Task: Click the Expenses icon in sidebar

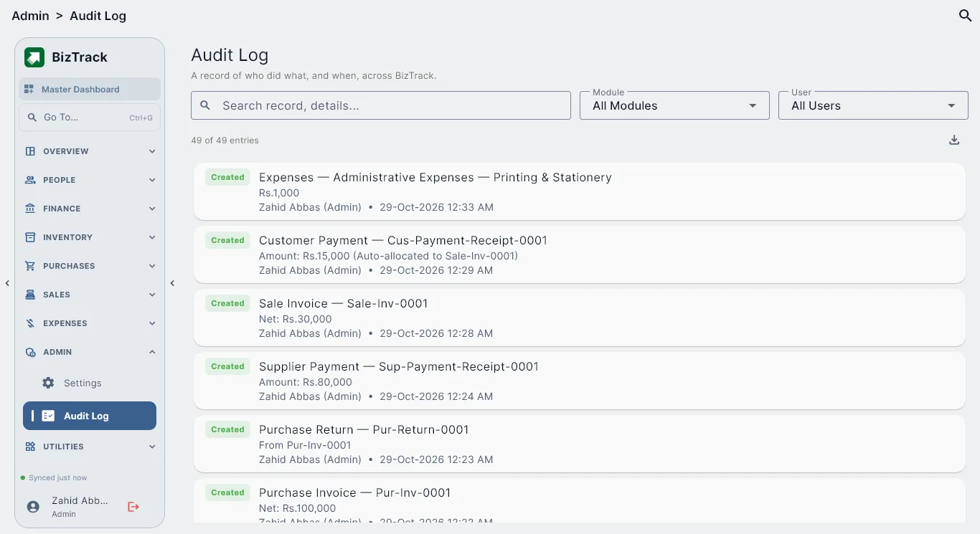Action: 30,323
